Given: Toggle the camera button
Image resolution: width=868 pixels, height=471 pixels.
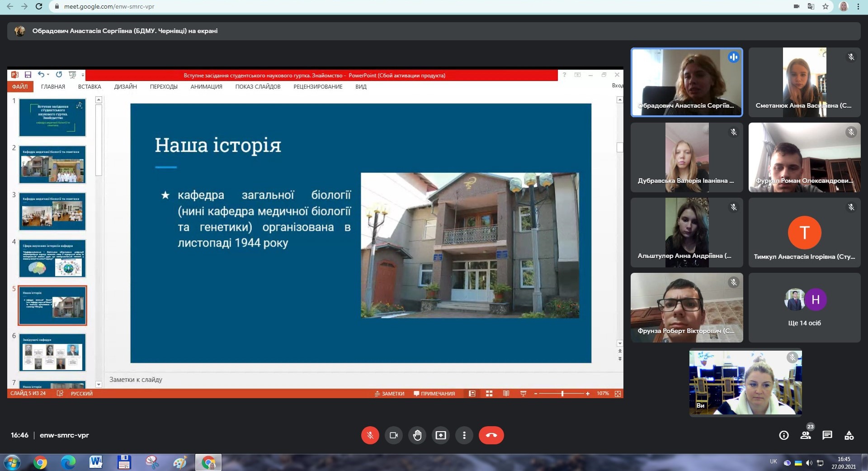Looking at the screenshot, I should coord(393,435).
